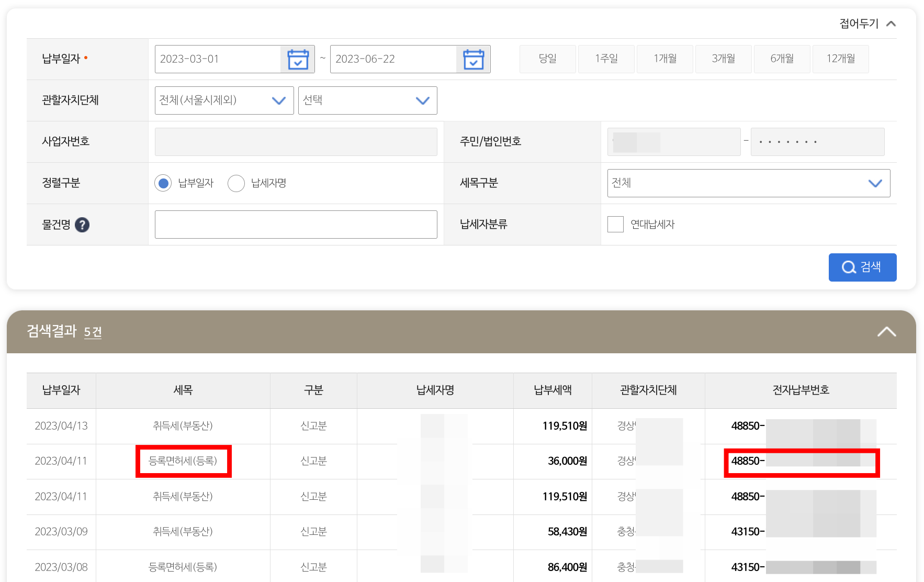Click the end date field 2023-06-22
Screen dimensions: 924x582
(393, 59)
